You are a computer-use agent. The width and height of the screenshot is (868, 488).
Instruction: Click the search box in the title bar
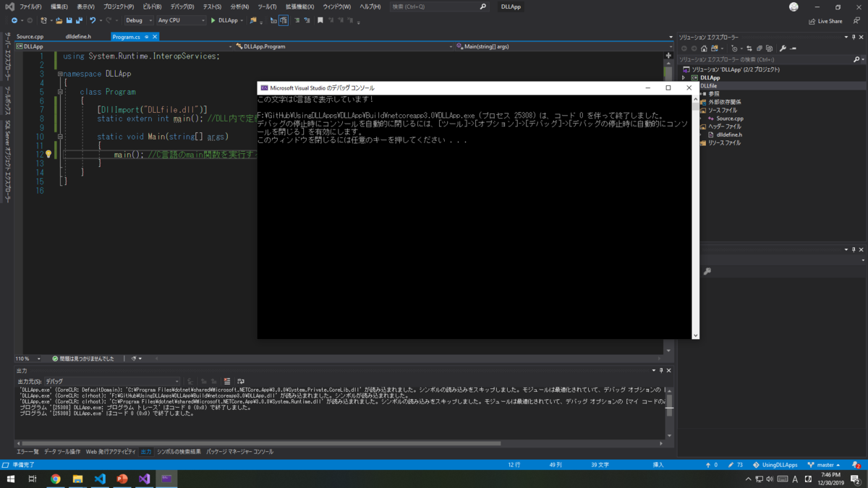(439, 7)
